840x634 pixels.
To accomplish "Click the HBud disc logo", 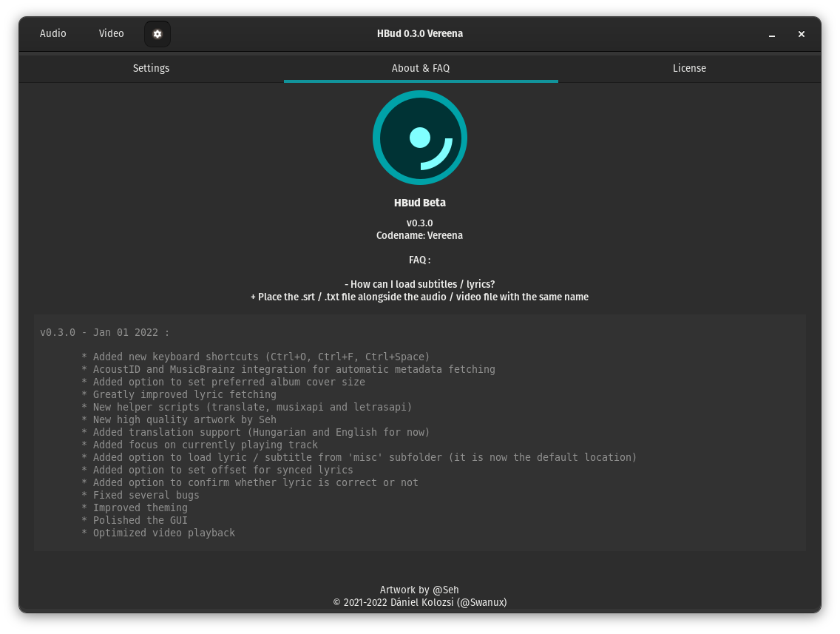I will coord(420,138).
